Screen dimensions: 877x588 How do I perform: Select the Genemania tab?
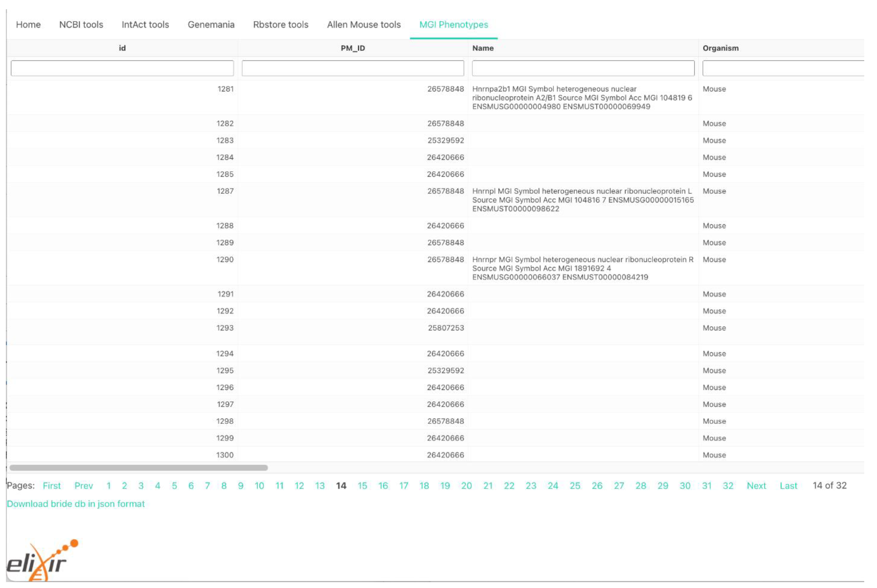(211, 25)
